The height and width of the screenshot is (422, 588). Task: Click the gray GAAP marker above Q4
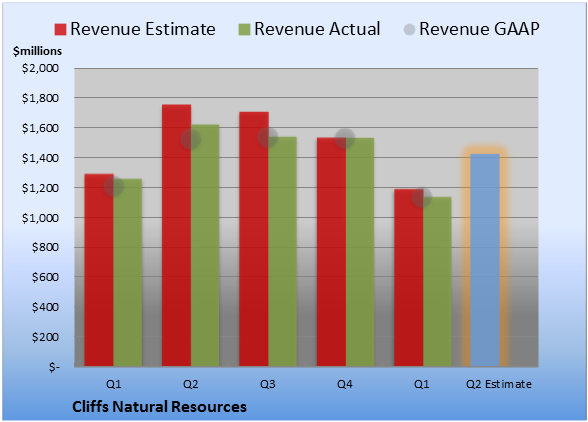345,138
